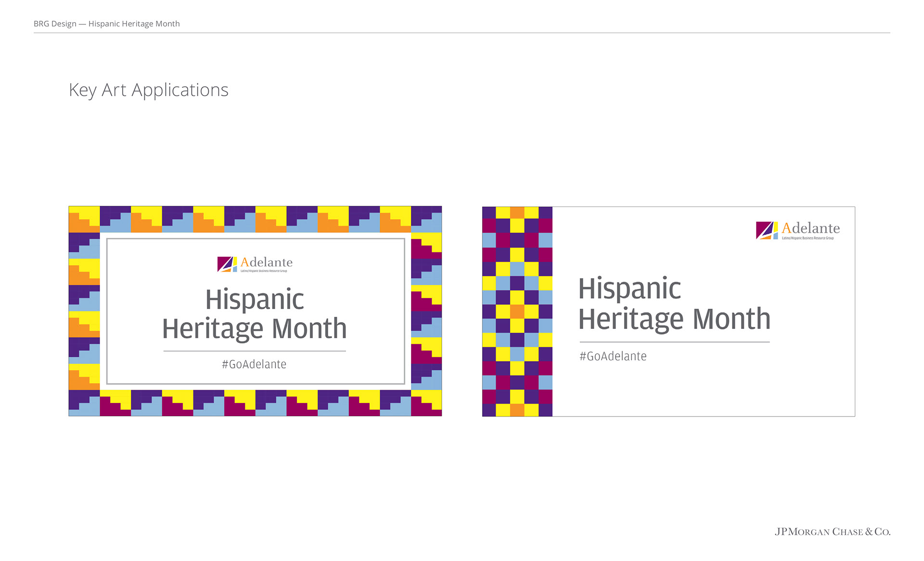This screenshot has height=561, width=924.
Task: Click the top orange square in checkered strip
Action: (517, 212)
